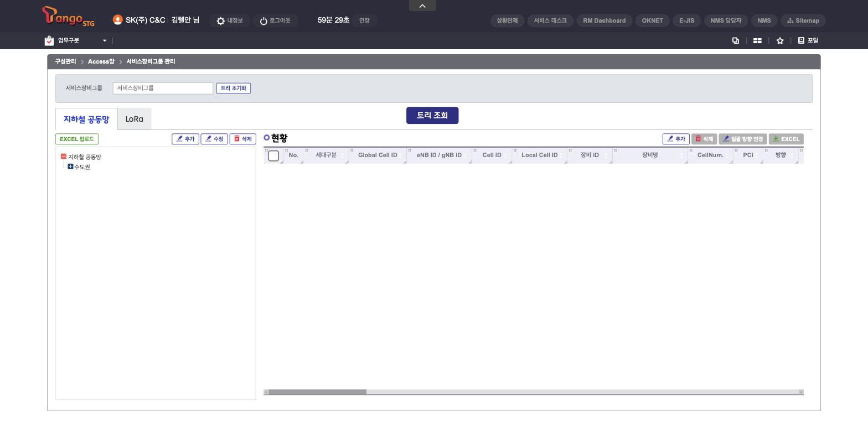Select all rows with the header checkbox
This screenshot has height=427, width=868.
click(x=273, y=156)
